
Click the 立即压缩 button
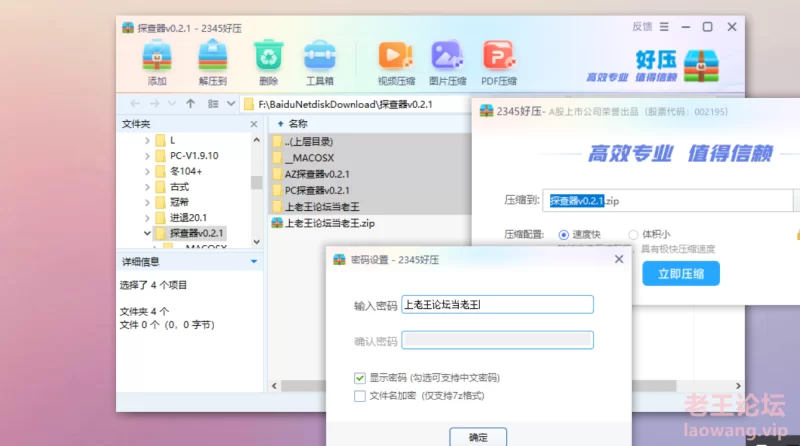(x=681, y=274)
